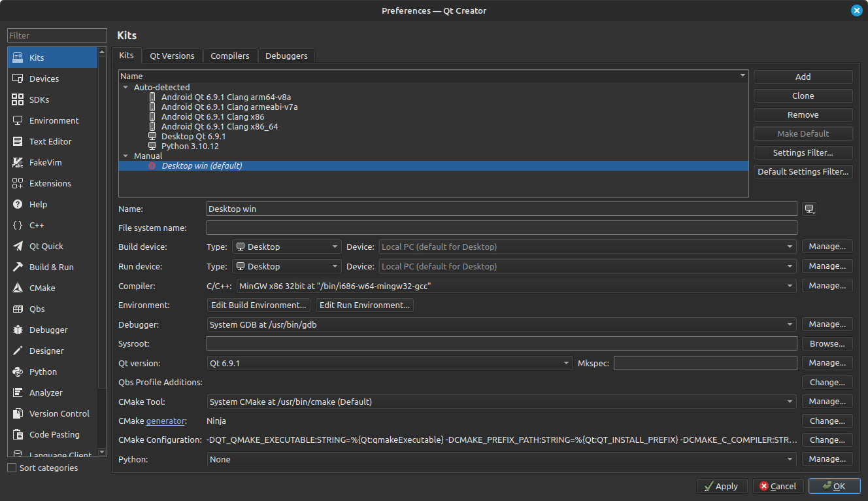Open the CMake Tool dropdown
This screenshot has width=868, height=501.
(x=501, y=402)
